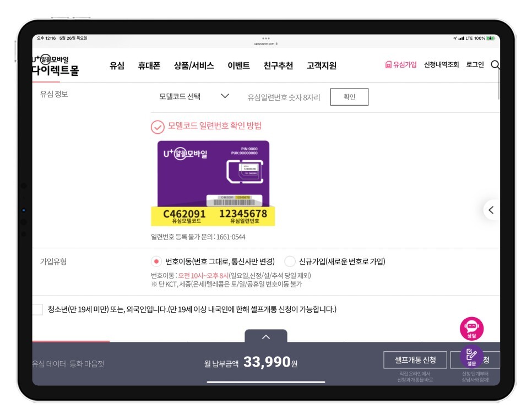This screenshot has width=532, height=420.
Task: Open the 유심 menu
Action: coord(117,66)
